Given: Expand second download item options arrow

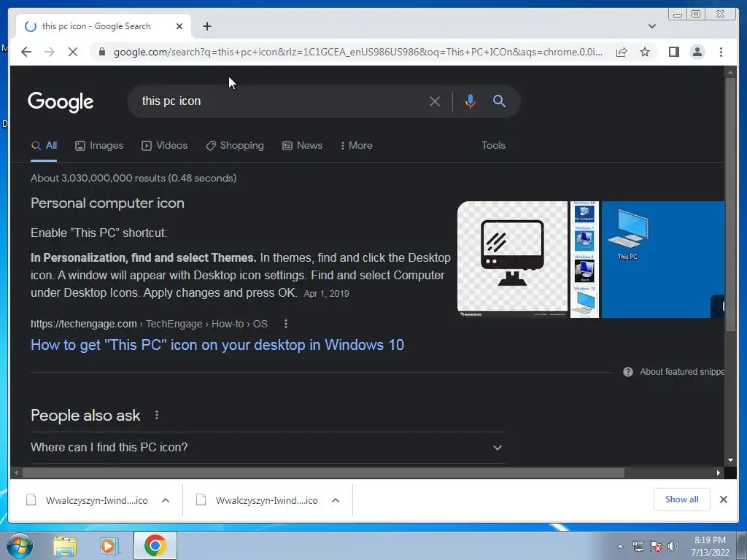Looking at the screenshot, I should point(336,500).
